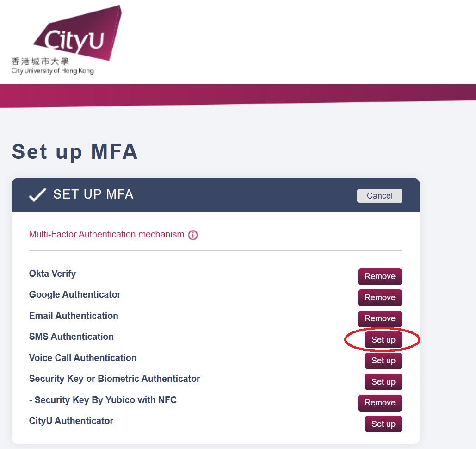Click the red-circled Set up button

[383, 339]
